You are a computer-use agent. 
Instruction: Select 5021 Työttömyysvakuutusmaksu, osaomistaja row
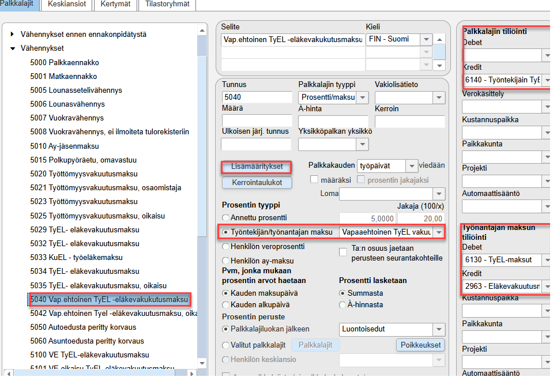(x=106, y=187)
